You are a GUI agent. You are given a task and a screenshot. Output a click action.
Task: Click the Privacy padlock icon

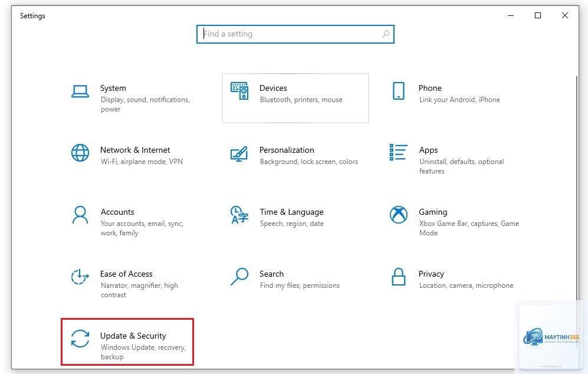398,277
